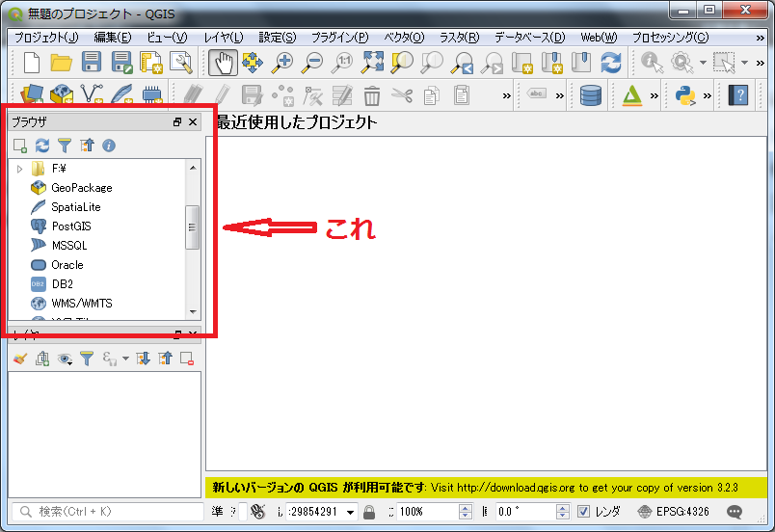Viewport: 775px width, 532px height.
Task: Click Browser panel vertical scrollbar thumb
Action: pos(192,227)
